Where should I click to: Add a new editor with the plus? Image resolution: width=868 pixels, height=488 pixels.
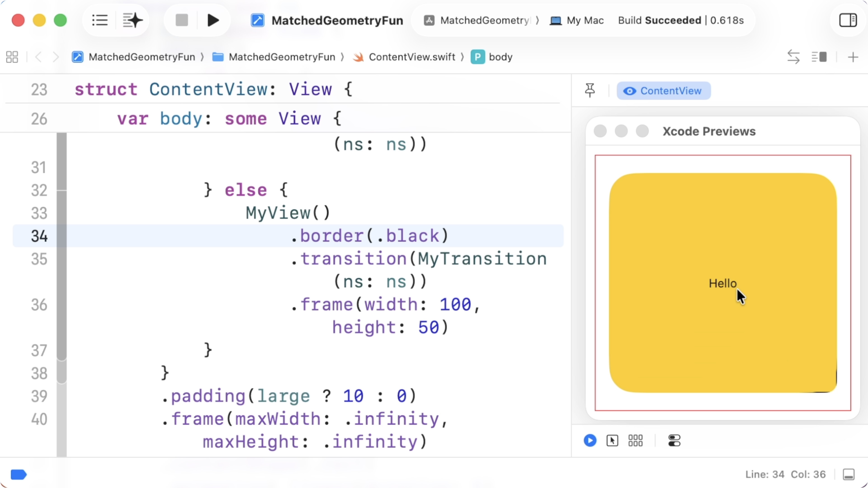(853, 57)
